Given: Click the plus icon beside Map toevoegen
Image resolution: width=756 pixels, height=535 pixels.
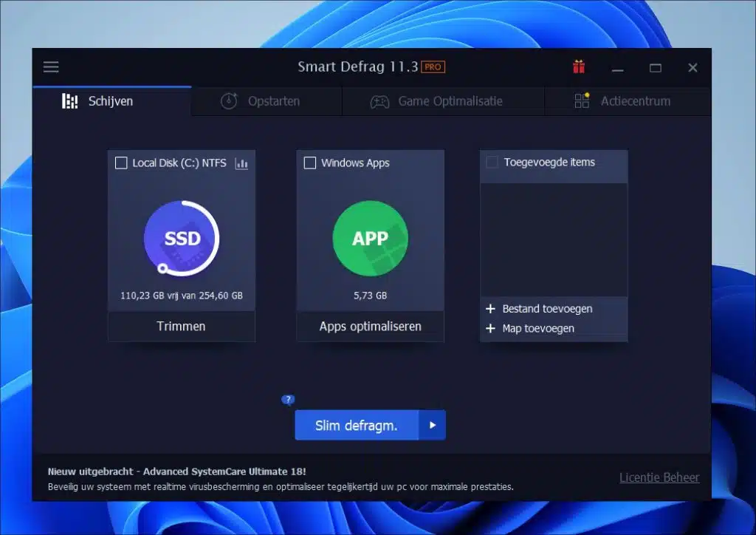Looking at the screenshot, I should pyautogui.click(x=490, y=329).
